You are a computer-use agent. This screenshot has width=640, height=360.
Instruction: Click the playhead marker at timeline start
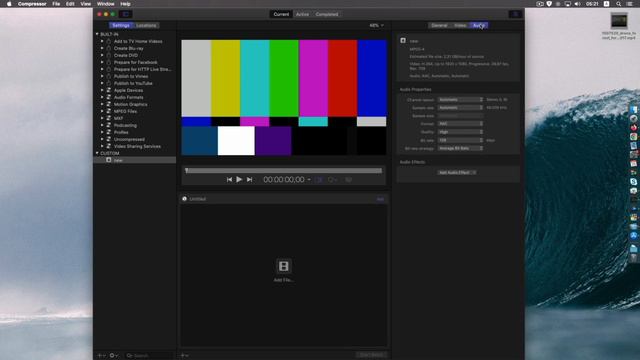tap(187, 170)
